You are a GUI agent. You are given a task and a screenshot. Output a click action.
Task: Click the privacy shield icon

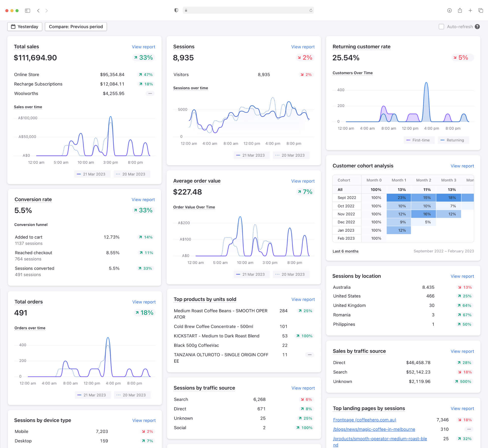176,10
